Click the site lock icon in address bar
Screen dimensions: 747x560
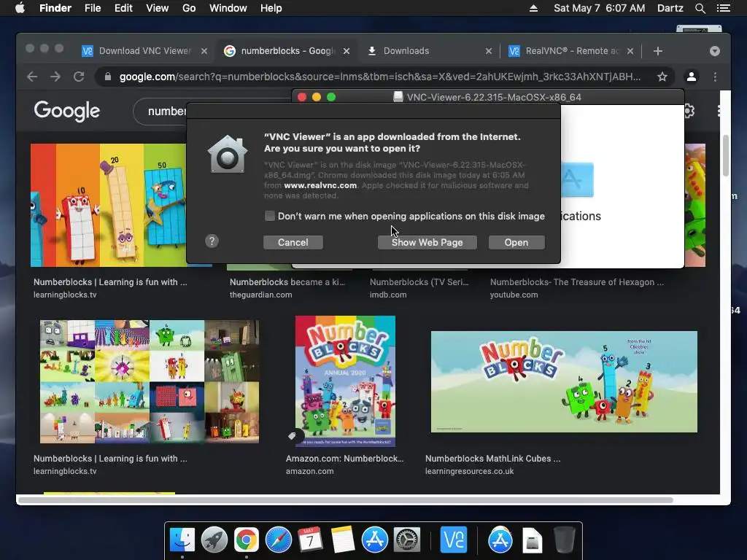108,77
